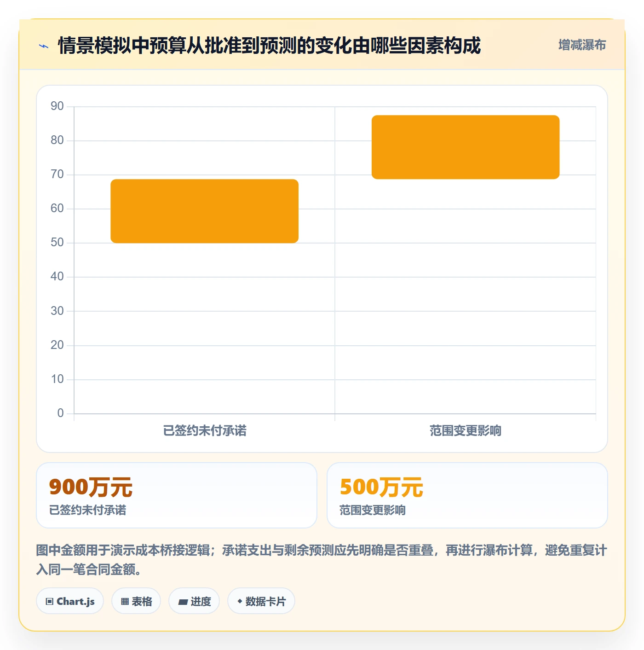The height and width of the screenshot is (650, 644).
Task: Click the chart title 情景模拟中预算从批准到预测的变化由哪些因素构成
Action: coord(270,46)
